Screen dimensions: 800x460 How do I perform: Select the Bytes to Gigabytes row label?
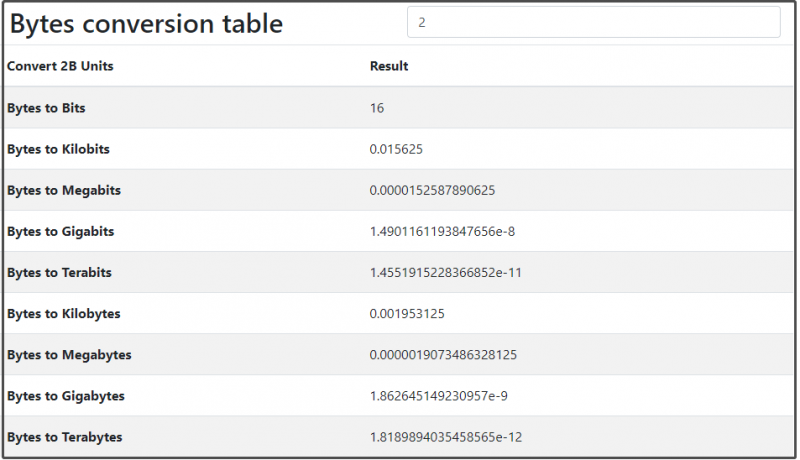(x=66, y=396)
